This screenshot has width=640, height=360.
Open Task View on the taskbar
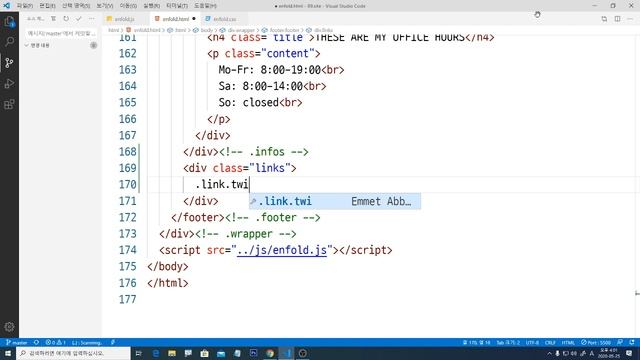click(139, 353)
